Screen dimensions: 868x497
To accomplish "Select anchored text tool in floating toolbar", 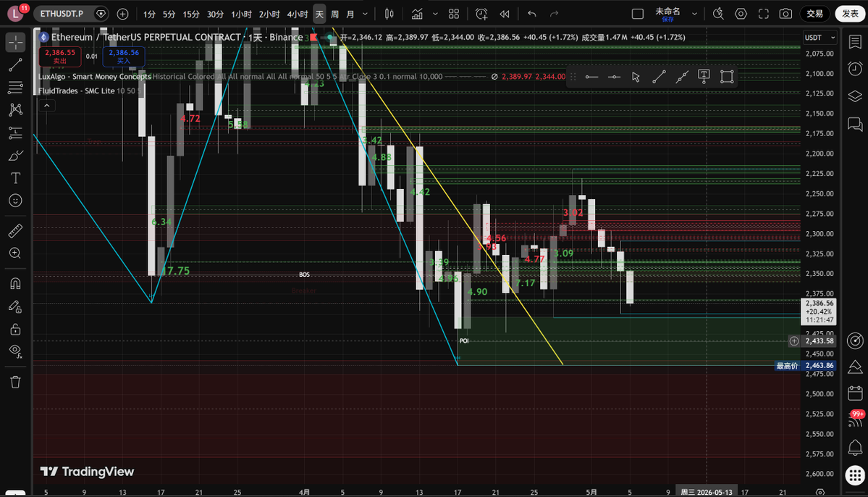I will point(704,77).
